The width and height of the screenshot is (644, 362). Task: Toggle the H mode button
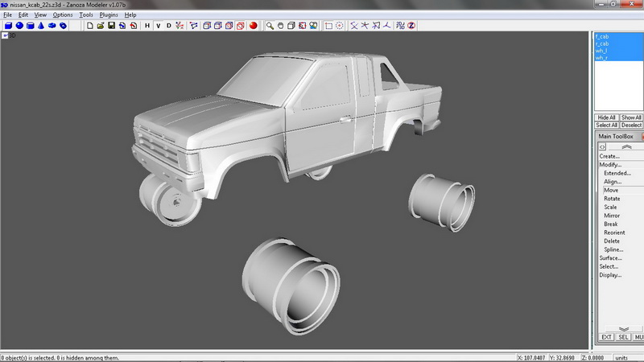(147, 26)
